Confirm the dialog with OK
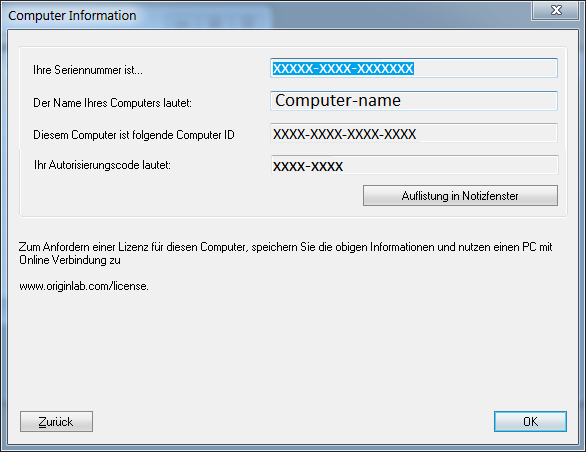The width and height of the screenshot is (586, 452). [530, 422]
